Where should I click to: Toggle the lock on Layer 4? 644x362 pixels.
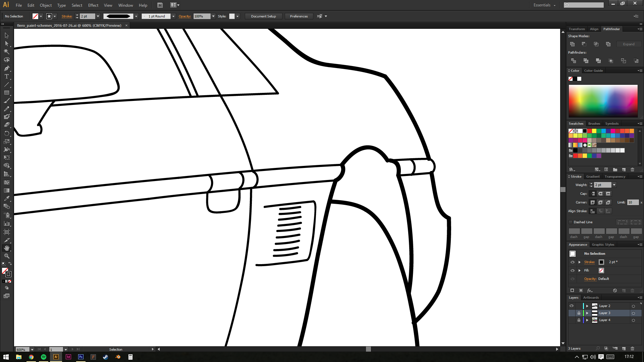click(579, 320)
